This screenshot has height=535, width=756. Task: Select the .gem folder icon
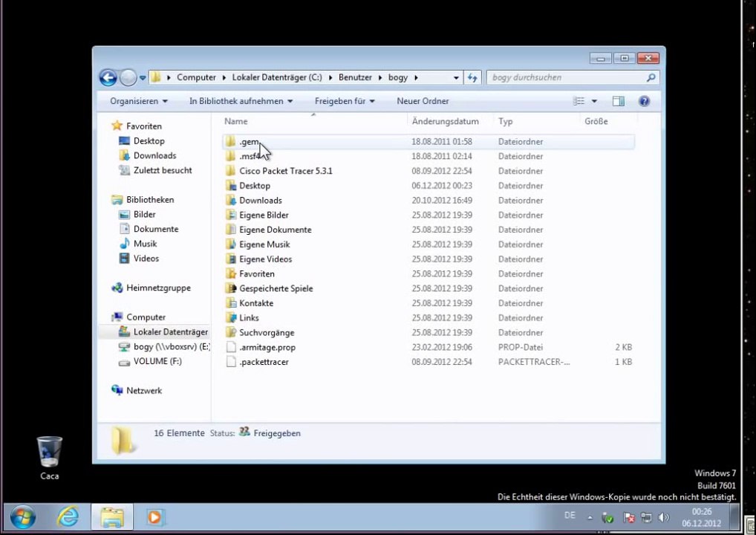(x=231, y=142)
